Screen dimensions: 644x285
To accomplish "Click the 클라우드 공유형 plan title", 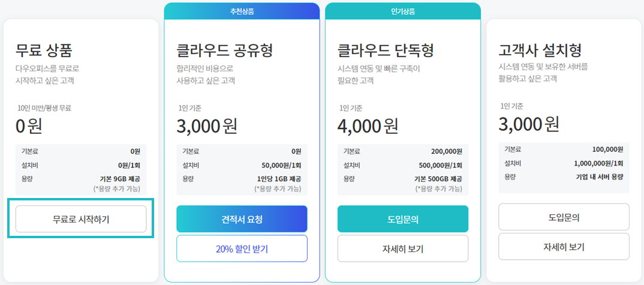I will tap(224, 50).
